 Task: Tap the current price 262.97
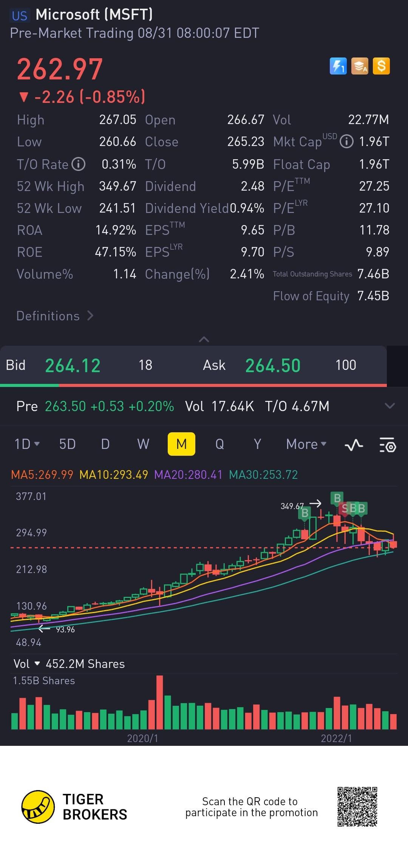point(60,70)
